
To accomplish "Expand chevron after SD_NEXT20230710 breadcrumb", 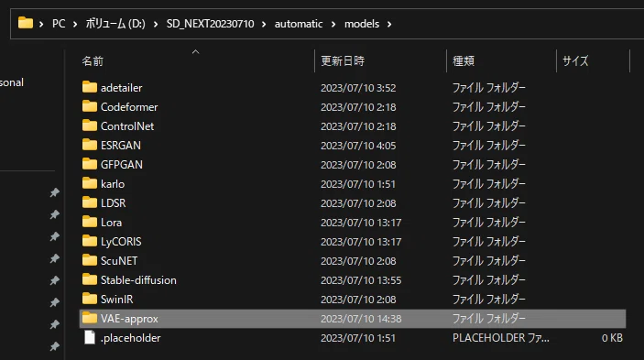I will (264, 24).
